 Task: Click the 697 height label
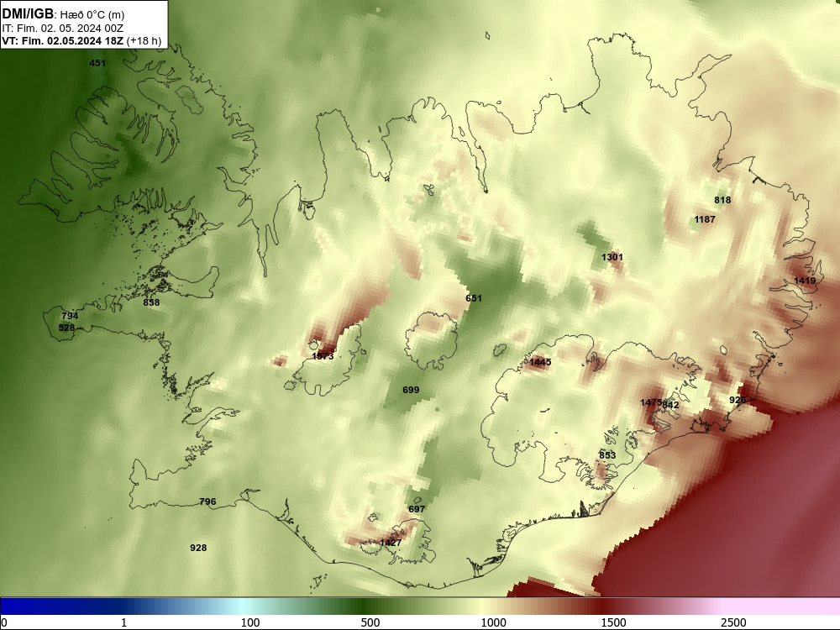(x=417, y=509)
